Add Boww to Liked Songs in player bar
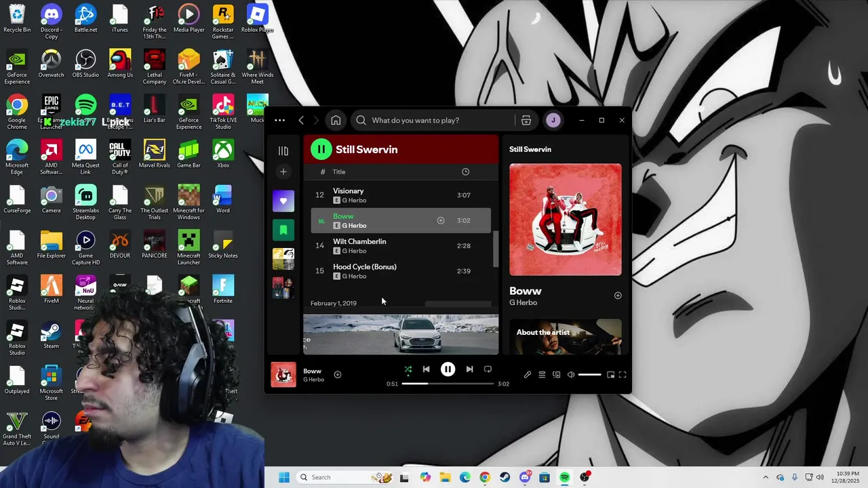Viewport: 868px width, 488px height. click(338, 375)
